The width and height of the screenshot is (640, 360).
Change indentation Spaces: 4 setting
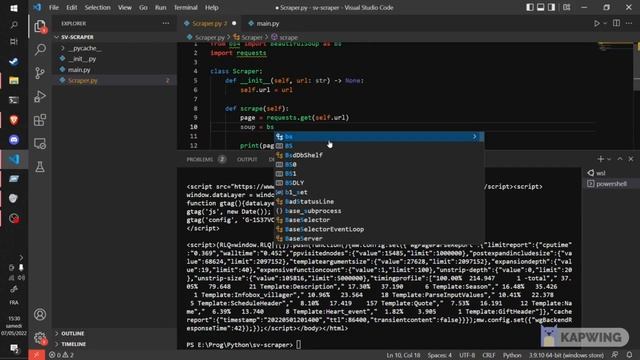click(439, 355)
